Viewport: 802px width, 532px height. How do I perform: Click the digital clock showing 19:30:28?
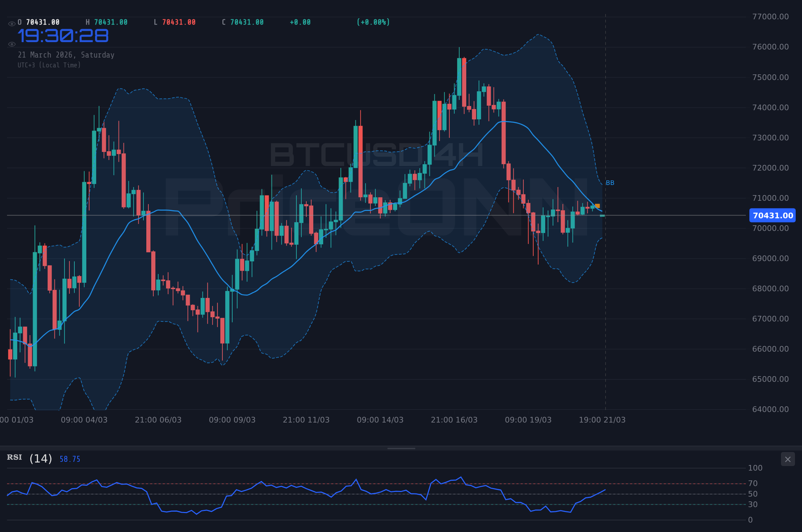tap(63, 35)
